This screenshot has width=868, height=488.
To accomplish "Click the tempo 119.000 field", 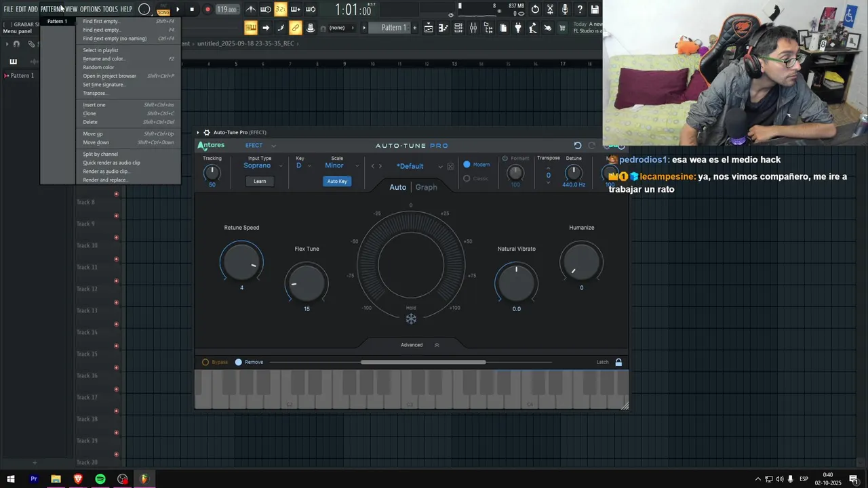I will point(226,9).
